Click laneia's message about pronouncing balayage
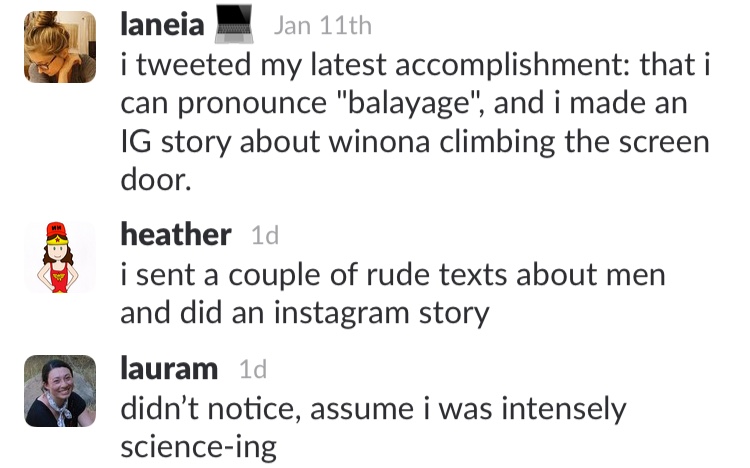This screenshot has width=750, height=468. [415, 122]
